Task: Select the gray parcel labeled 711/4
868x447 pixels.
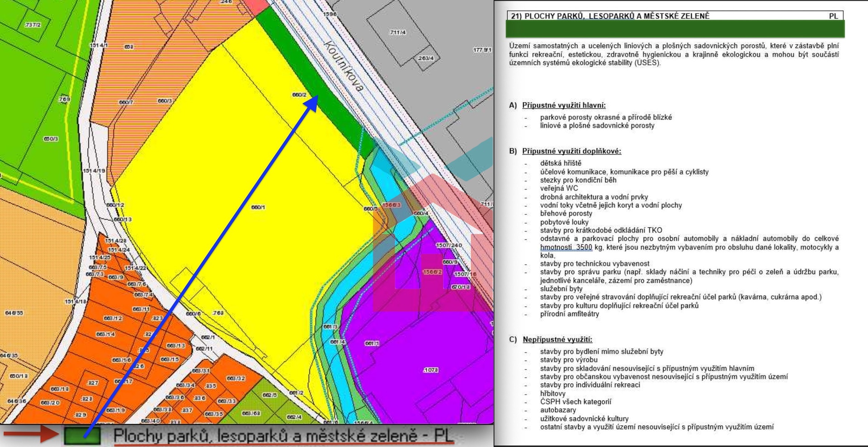Action: point(397,32)
